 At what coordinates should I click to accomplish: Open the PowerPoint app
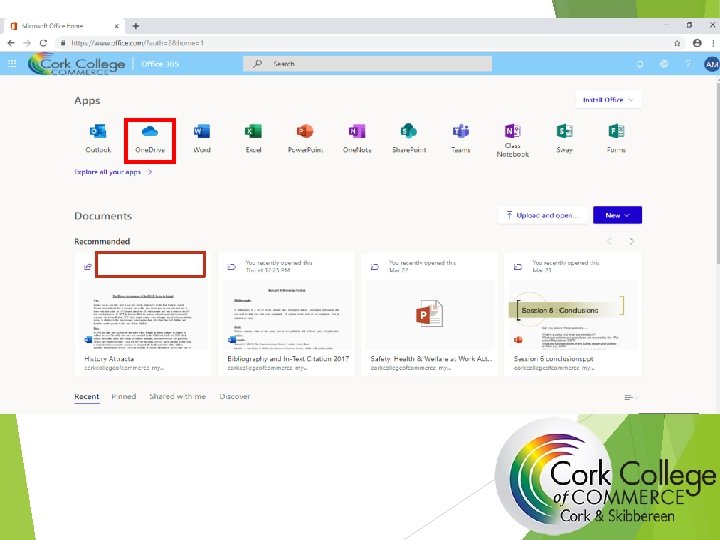click(305, 138)
